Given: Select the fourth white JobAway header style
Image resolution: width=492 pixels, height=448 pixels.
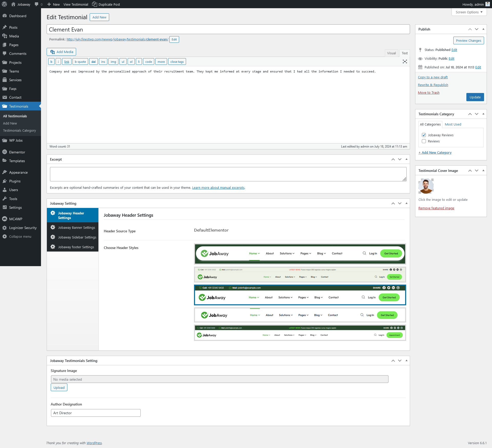Looking at the screenshot, I should pyautogui.click(x=300, y=315).
